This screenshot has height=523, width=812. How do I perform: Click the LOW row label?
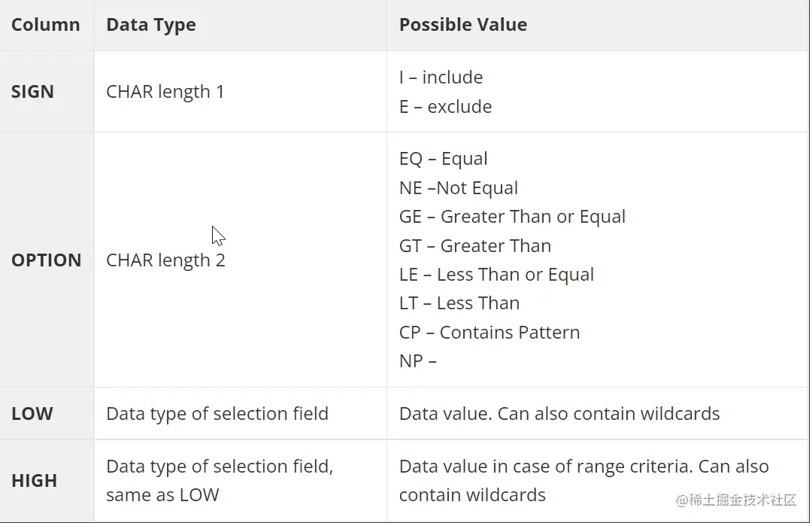pyautogui.click(x=32, y=414)
